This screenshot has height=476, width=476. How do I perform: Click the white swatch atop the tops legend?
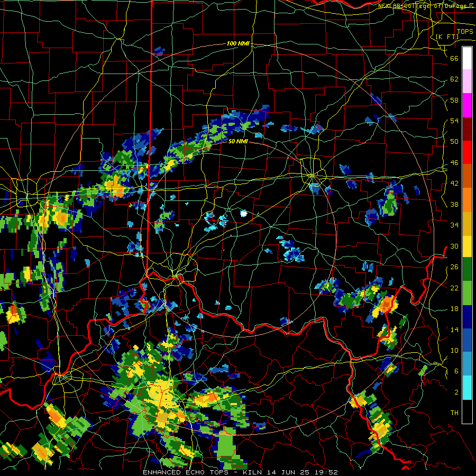click(467, 58)
